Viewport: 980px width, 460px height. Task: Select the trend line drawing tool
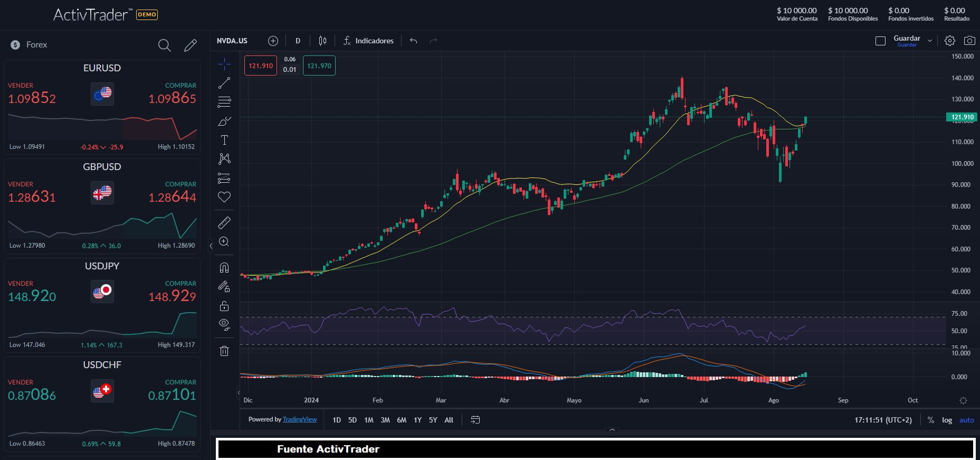[224, 83]
